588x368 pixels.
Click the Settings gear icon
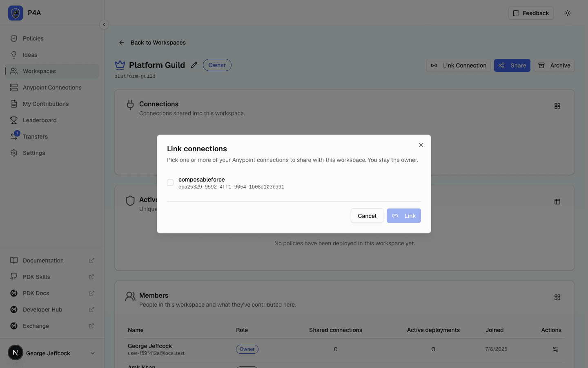pyautogui.click(x=14, y=153)
